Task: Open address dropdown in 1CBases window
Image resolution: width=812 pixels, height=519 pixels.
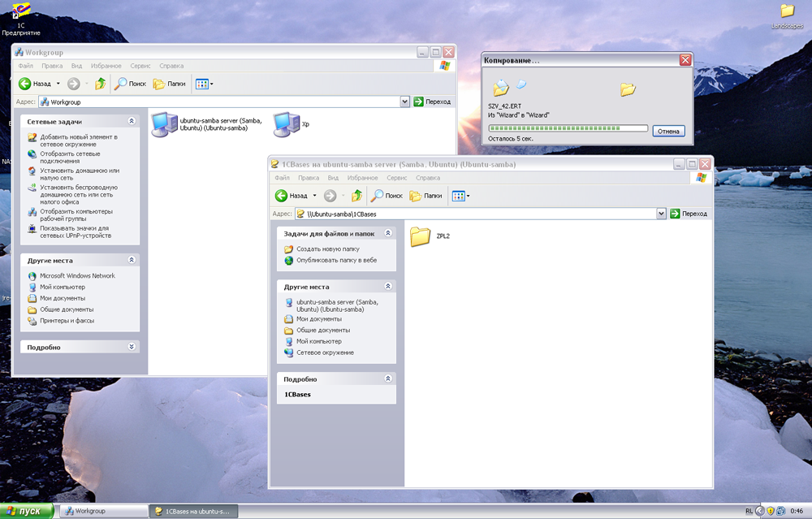Action: pyautogui.click(x=661, y=214)
